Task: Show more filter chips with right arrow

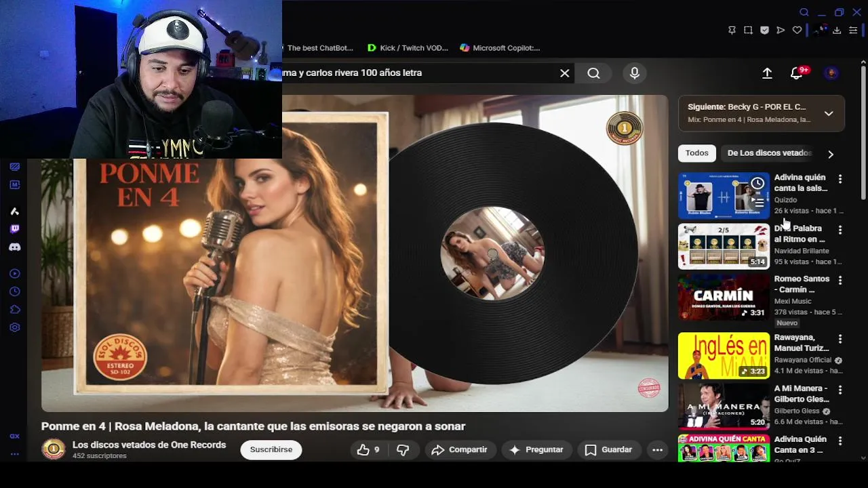Action: tap(831, 154)
